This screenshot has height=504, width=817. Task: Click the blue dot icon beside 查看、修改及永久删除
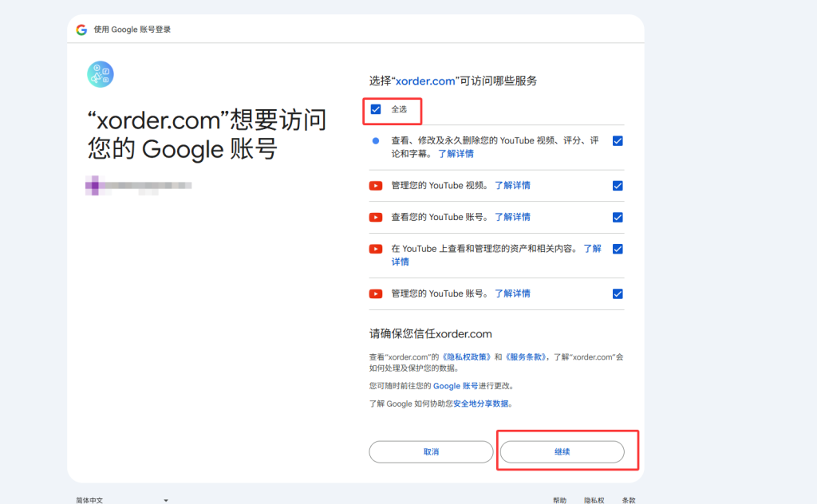coord(376,140)
